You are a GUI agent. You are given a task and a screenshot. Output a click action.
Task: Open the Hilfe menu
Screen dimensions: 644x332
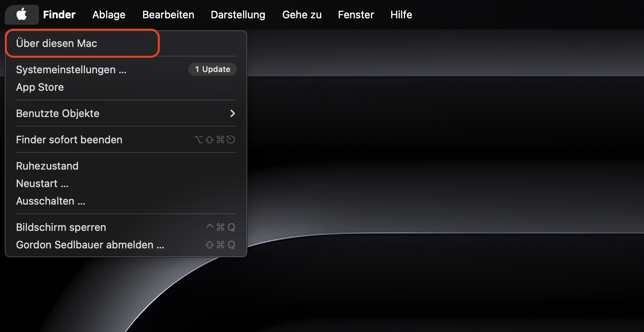pyautogui.click(x=401, y=15)
